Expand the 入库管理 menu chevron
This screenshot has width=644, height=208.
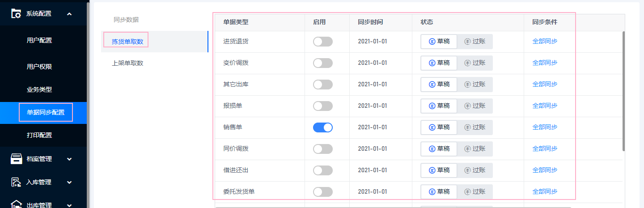tap(69, 182)
